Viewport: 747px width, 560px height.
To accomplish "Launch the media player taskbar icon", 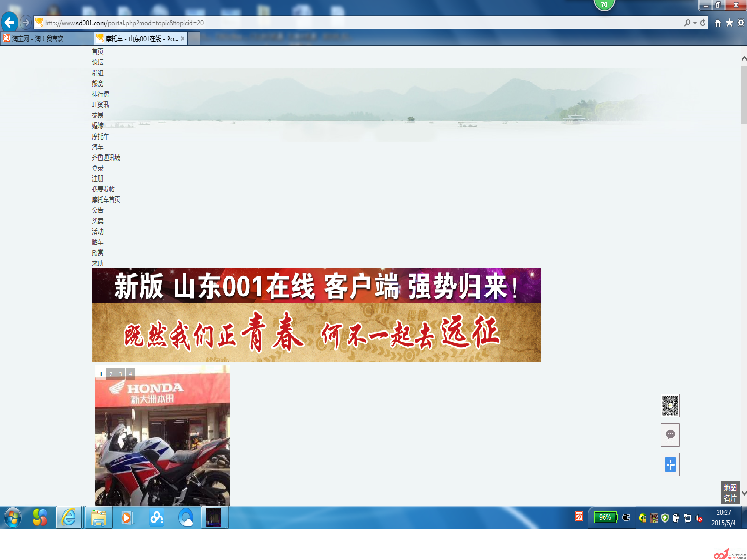I will (127, 518).
